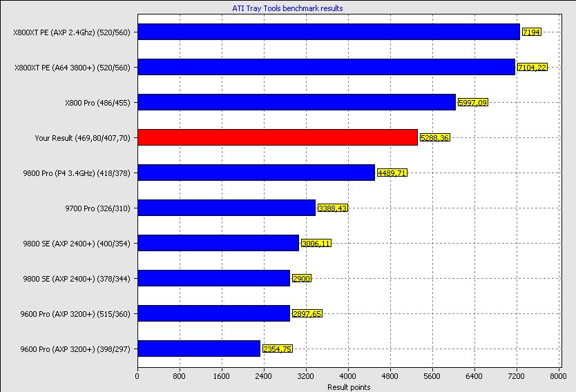Click the Result points axis title
576x392 pixels.
(349, 387)
